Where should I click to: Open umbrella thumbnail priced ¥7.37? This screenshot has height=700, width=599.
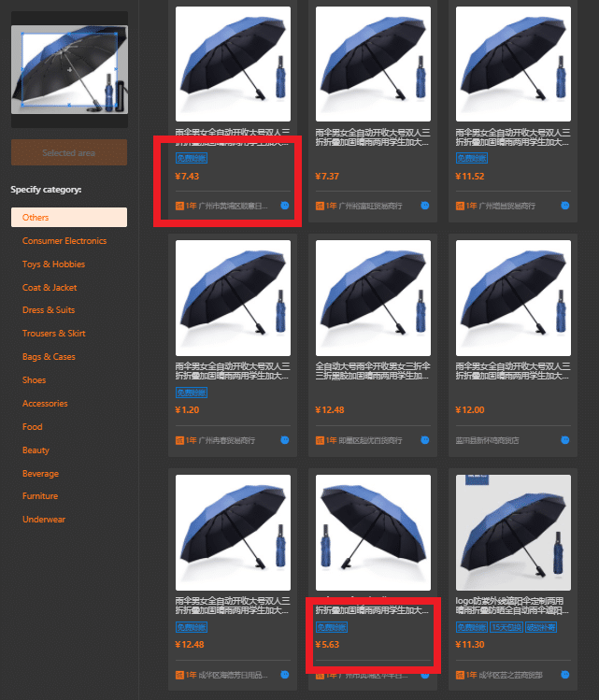point(373,64)
